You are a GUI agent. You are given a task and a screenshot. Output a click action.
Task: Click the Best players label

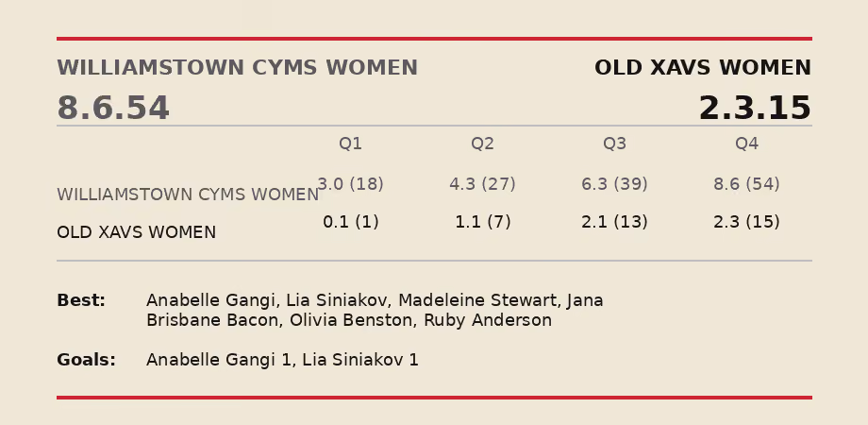pos(81,300)
